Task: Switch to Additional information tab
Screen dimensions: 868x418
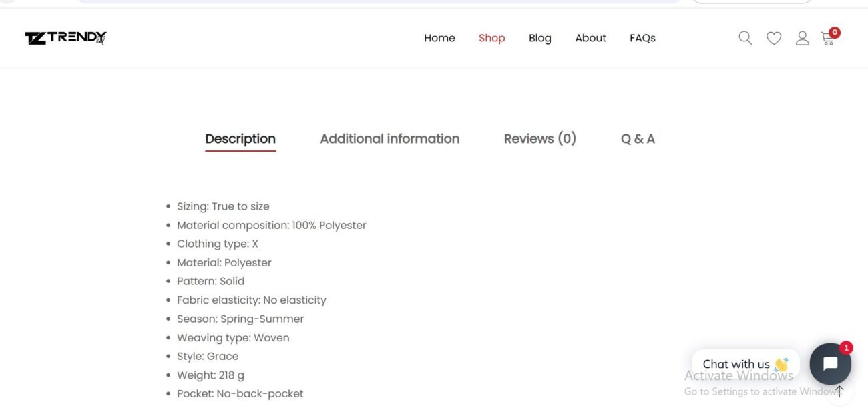Action: tap(389, 139)
